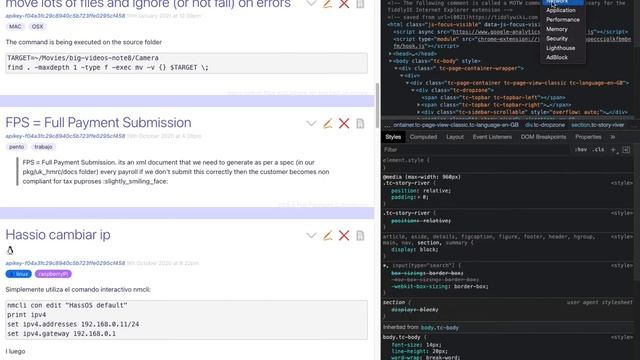Switch to the Event Listeners tab
This screenshot has width=640, height=360.
(x=492, y=137)
